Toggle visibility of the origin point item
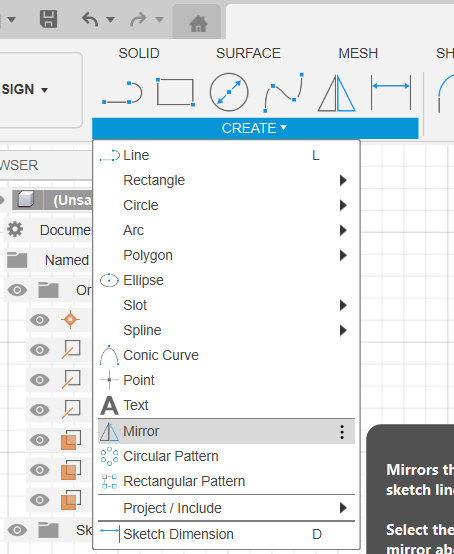The height and width of the screenshot is (554, 454). (x=40, y=320)
